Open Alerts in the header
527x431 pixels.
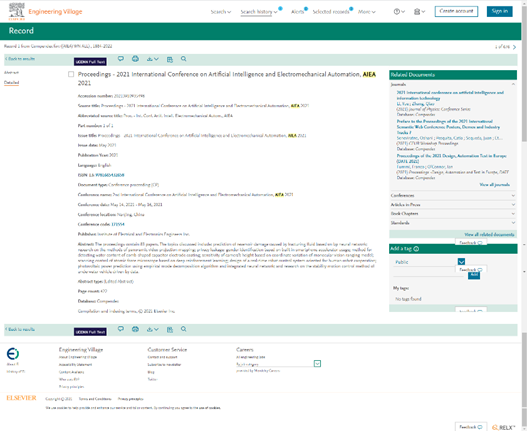297,12
